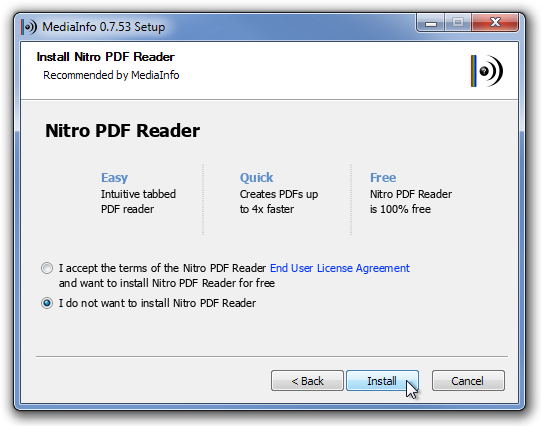Close the MediaInfo Setup window
This screenshot has height=426, width=541.
click(495, 23)
